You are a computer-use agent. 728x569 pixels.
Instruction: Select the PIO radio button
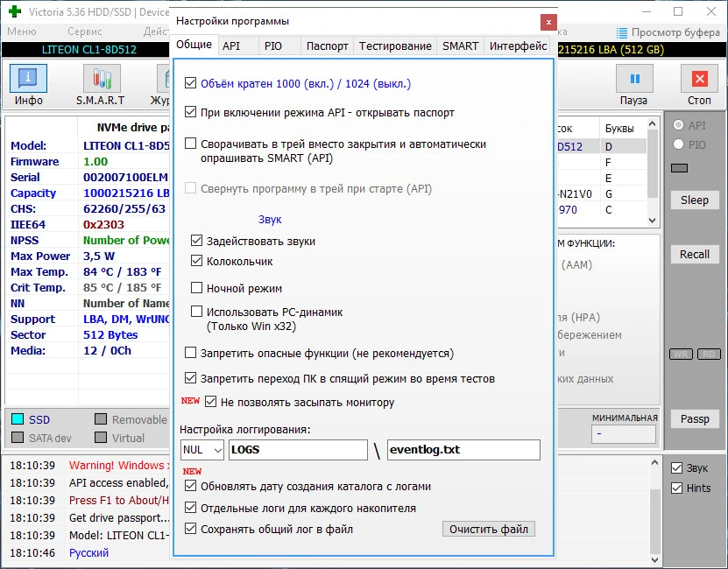pyautogui.click(x=678, y=144)
